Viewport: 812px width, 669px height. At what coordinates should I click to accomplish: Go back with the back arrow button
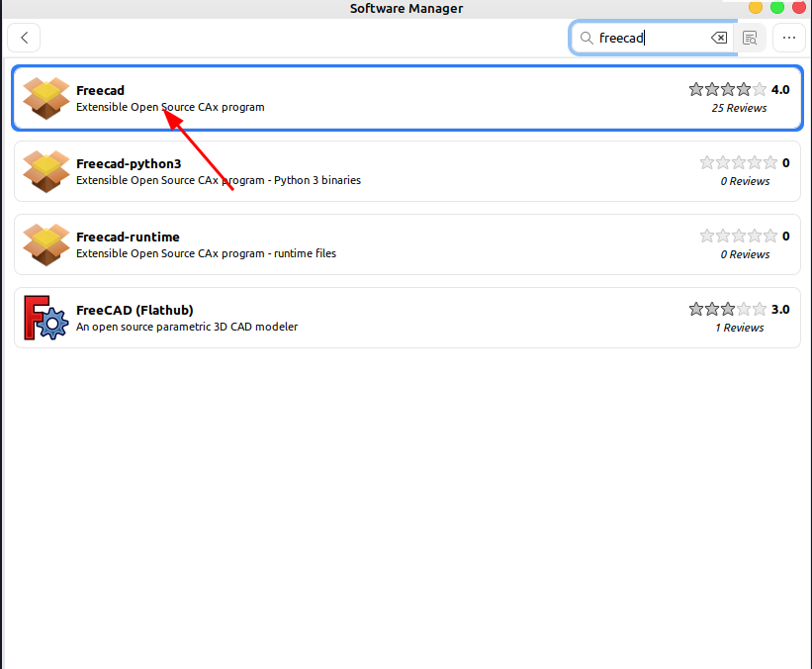[x=24, y=38]
